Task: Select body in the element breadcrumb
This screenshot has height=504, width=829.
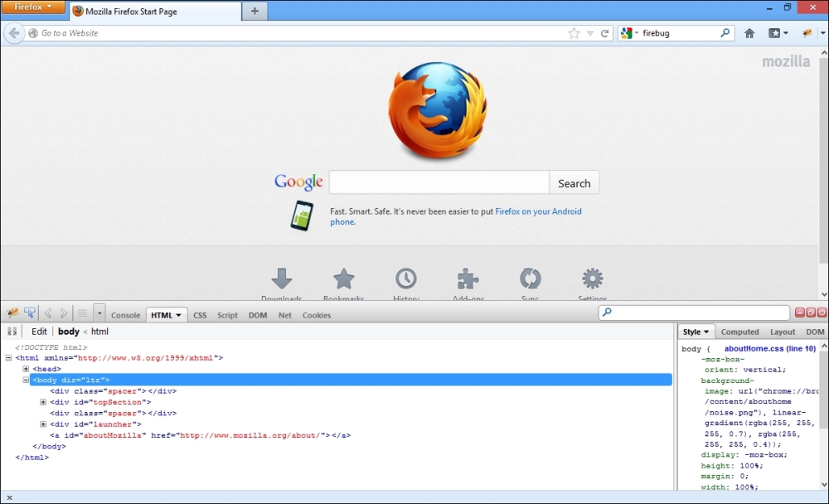Action: click(x=69, y=332)
